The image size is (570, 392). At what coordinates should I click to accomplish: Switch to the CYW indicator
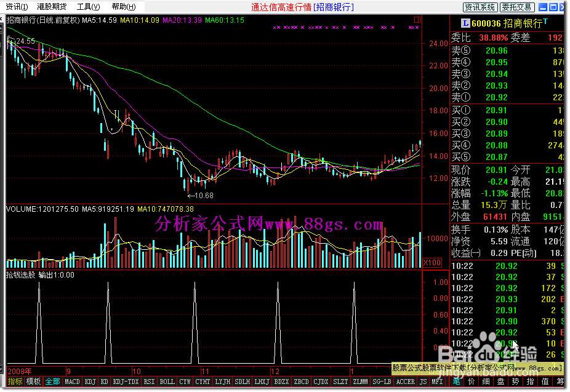point(185,382)
